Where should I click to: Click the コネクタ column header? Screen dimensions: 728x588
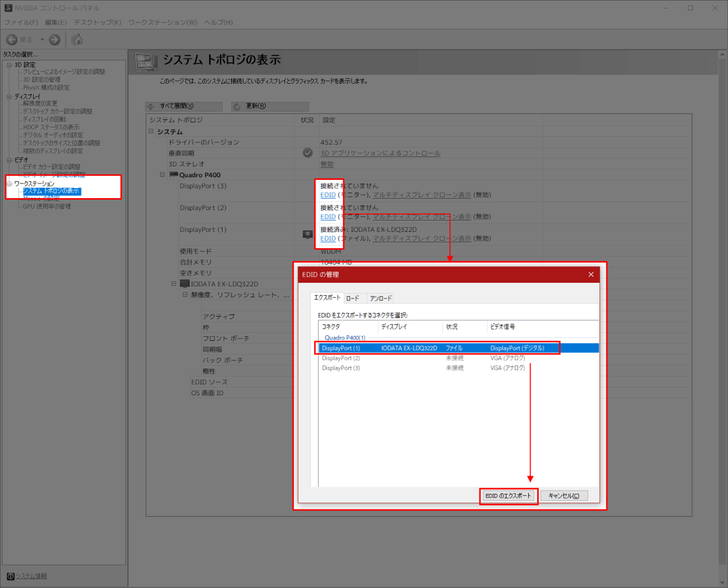[348, 326]
